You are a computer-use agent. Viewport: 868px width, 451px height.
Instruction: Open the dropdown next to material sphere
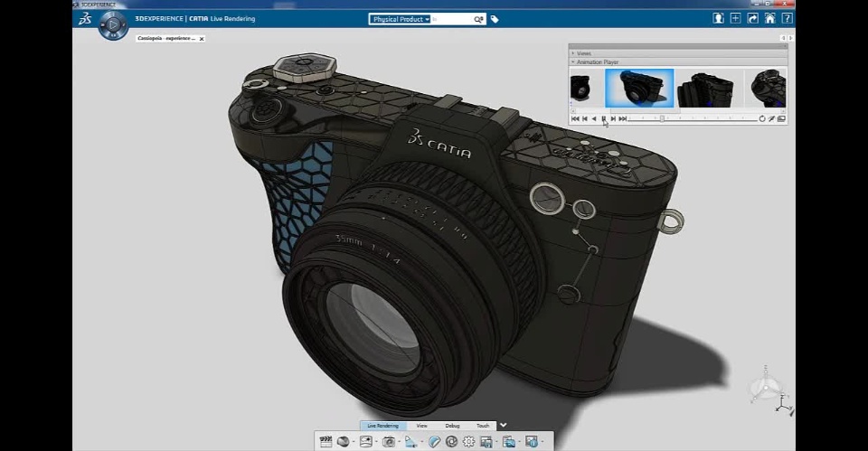click(354, 442)
